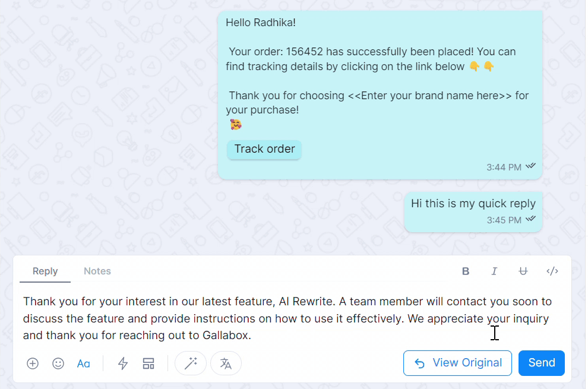Click the View Original button
This screenshot has height=389, width=588.
[x=457, y=363]
